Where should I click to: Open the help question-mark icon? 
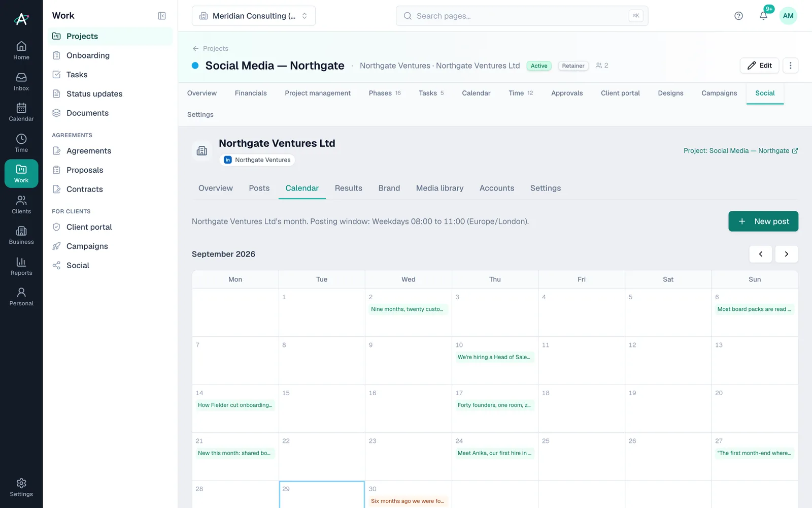click(x=738, y=16)
